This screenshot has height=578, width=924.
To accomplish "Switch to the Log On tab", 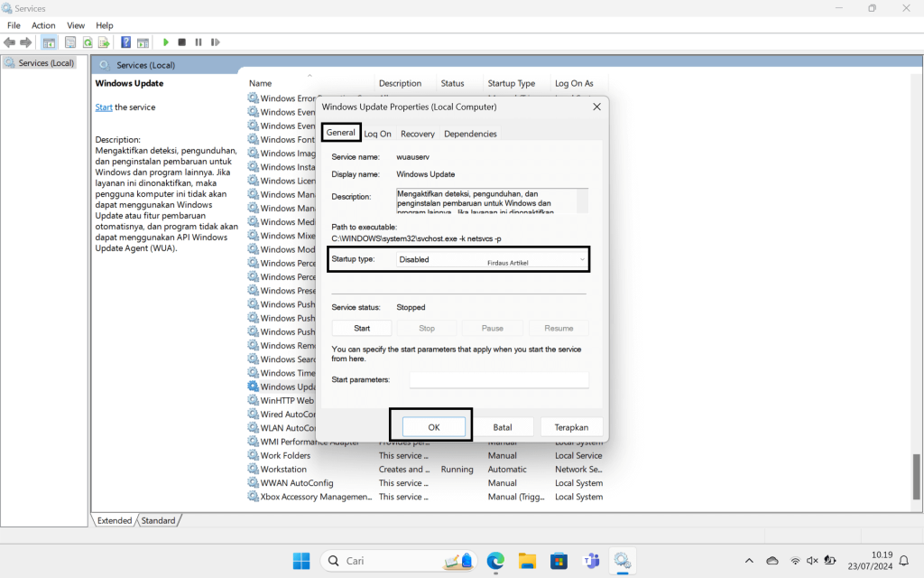I will 377,134.
